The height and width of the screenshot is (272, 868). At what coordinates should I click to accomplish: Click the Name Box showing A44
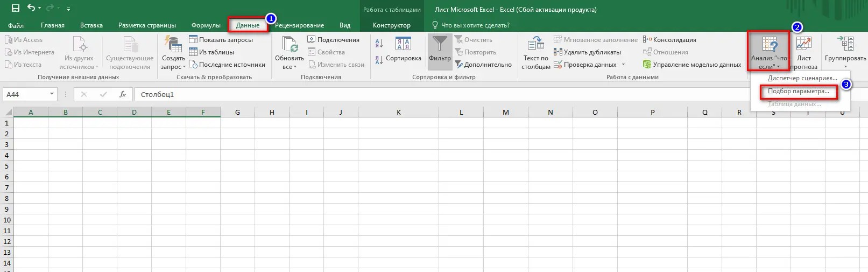point(26,94)
